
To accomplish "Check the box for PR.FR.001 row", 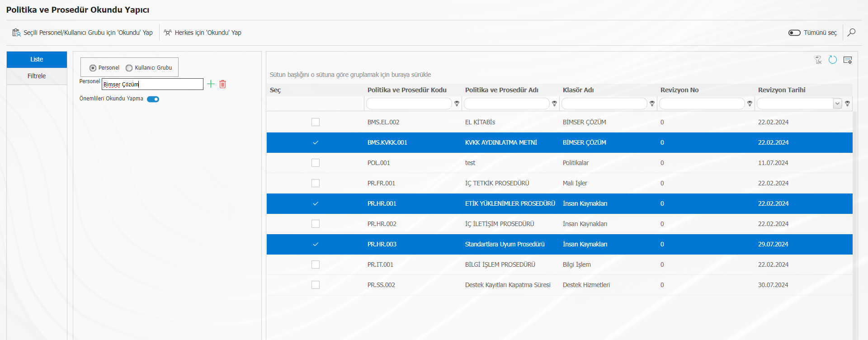I will (x=316, y=183).
